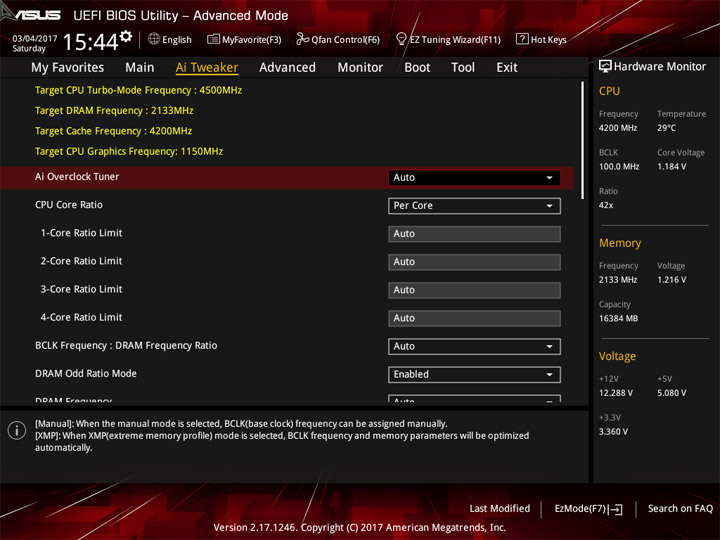Open Hot Keys question mark icon

[x=522, y=39]
